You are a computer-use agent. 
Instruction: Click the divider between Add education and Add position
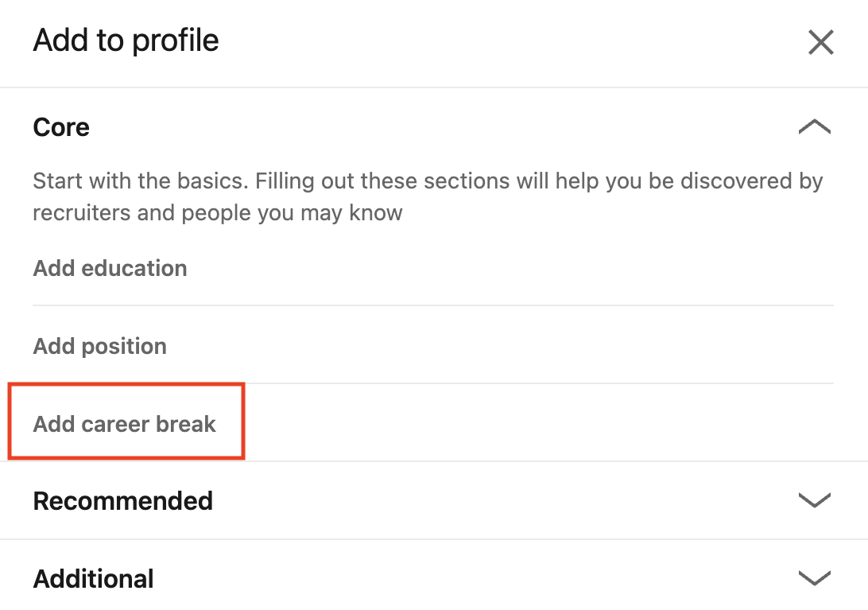point(433,305)
